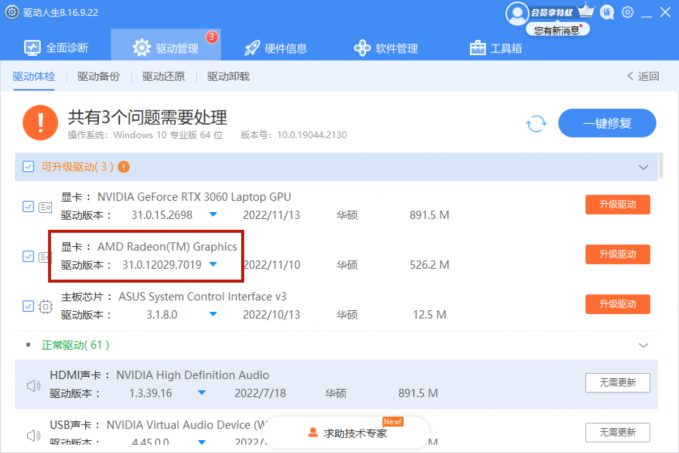The width and height of the screenshot is (679, 453).
Task: Open the settings gear in title bar
Action: tap(627, 12)
